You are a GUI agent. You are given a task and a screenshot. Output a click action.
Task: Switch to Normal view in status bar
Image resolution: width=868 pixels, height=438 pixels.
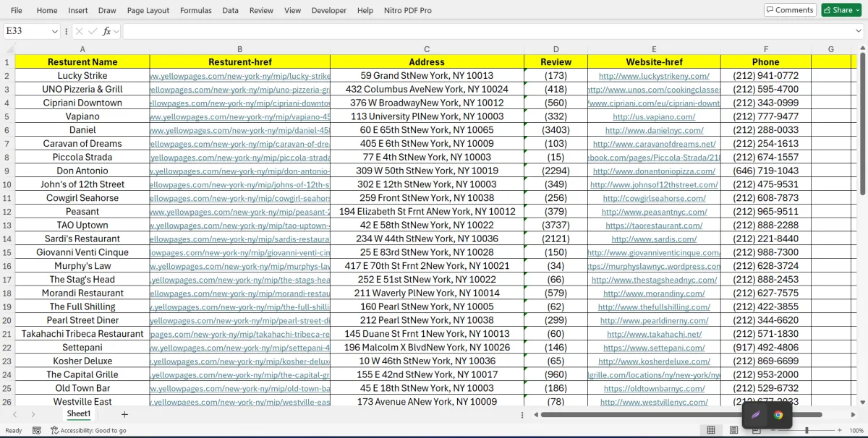click(711, 431)
